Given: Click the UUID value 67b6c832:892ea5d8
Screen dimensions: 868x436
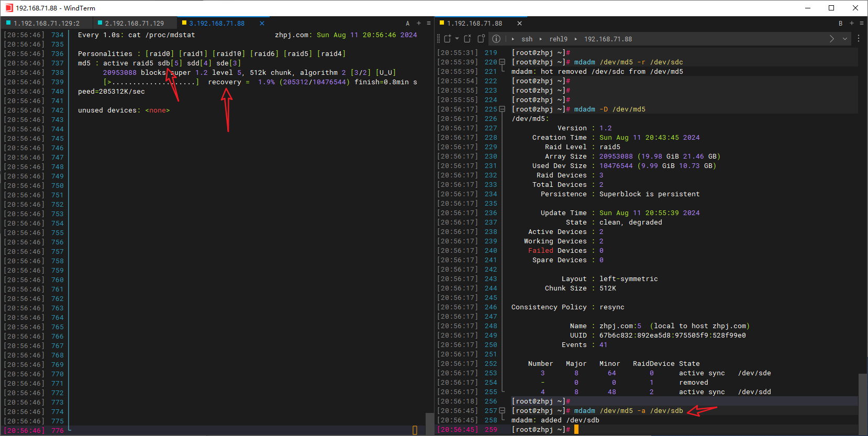Looking at the screenshot, I should pos(673,336).
